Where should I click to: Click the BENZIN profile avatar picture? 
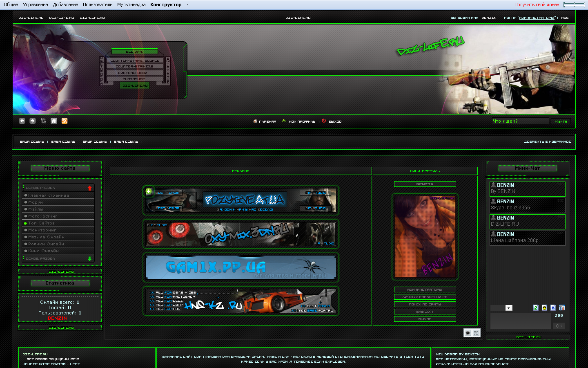(425, 236)
